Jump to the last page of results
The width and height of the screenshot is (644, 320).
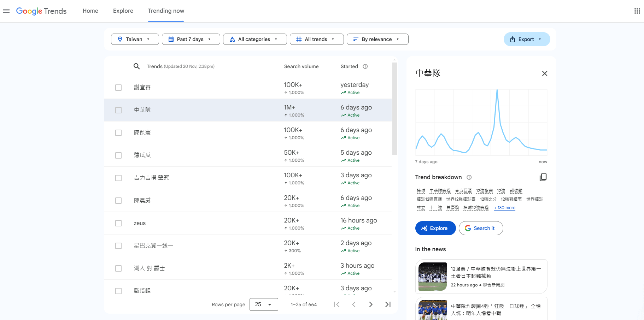pos(388,304)
